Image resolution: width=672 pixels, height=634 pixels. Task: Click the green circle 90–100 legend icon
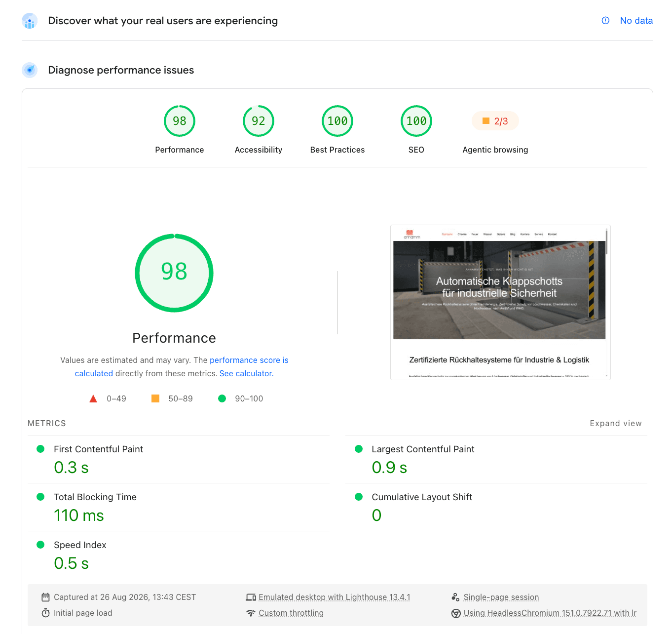(x=222, y=398)
